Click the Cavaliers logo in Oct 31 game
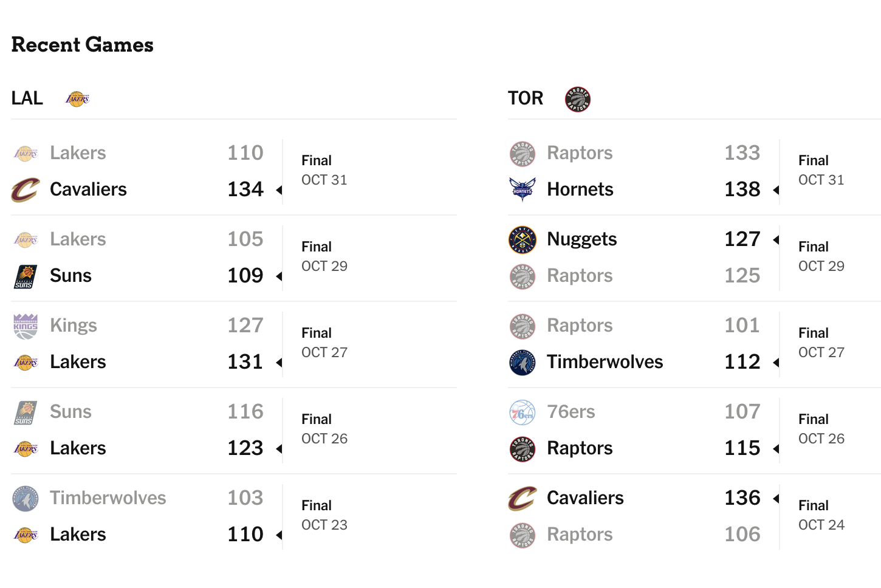Screen dimensions: 881x588 pos(26,190)
